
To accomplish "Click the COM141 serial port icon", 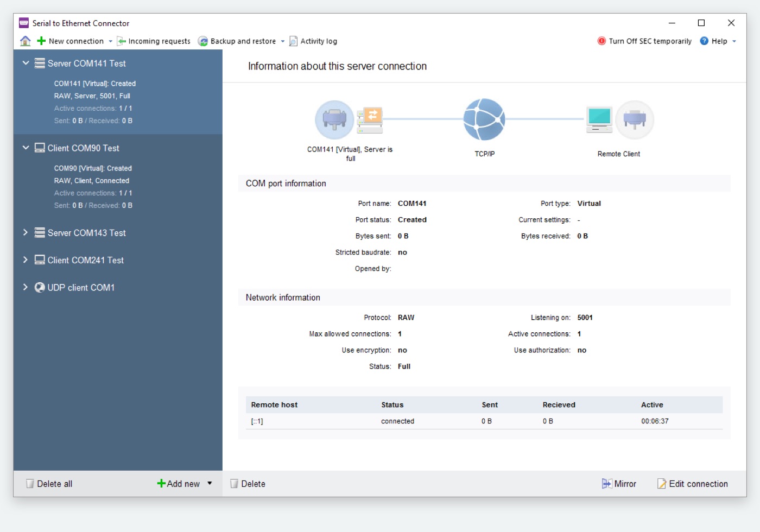I will (x=334, y=119).
